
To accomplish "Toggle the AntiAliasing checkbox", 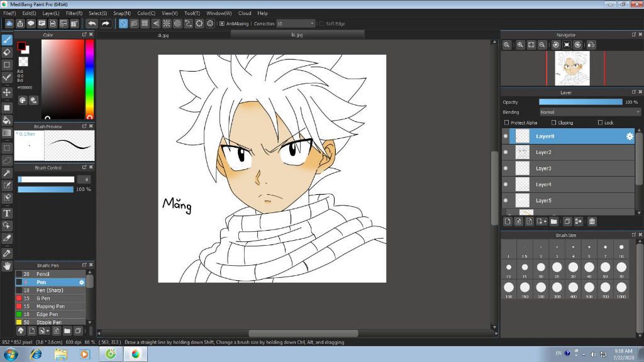I will (x=222, y=24).
